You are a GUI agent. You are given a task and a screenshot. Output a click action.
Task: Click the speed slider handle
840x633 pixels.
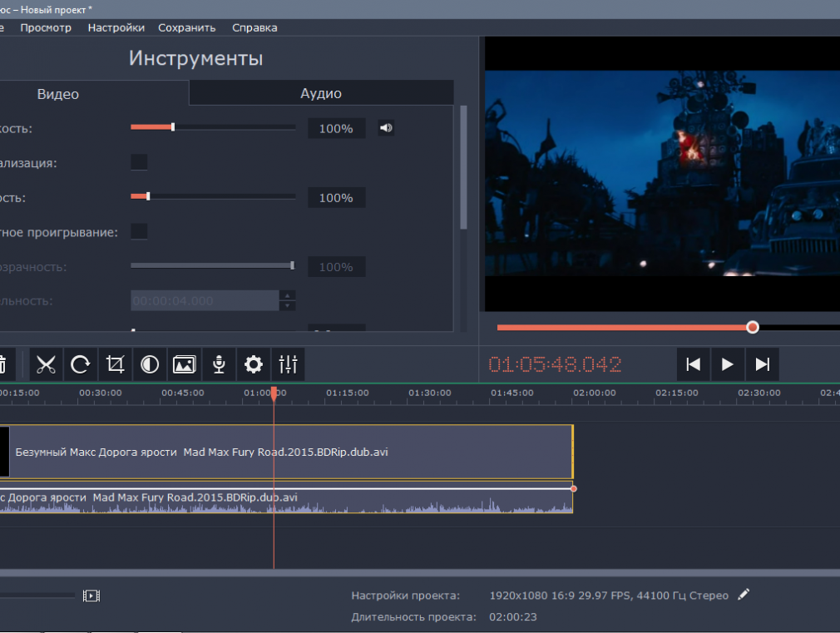[x=148, y=196]
